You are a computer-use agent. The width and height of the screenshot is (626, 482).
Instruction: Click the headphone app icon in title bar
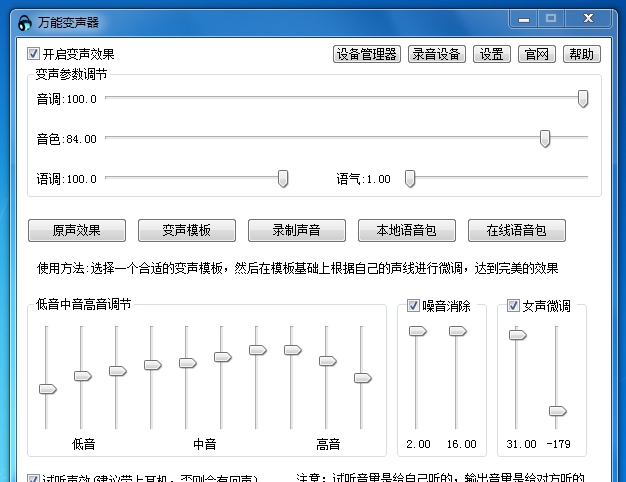tap(25, 22)
